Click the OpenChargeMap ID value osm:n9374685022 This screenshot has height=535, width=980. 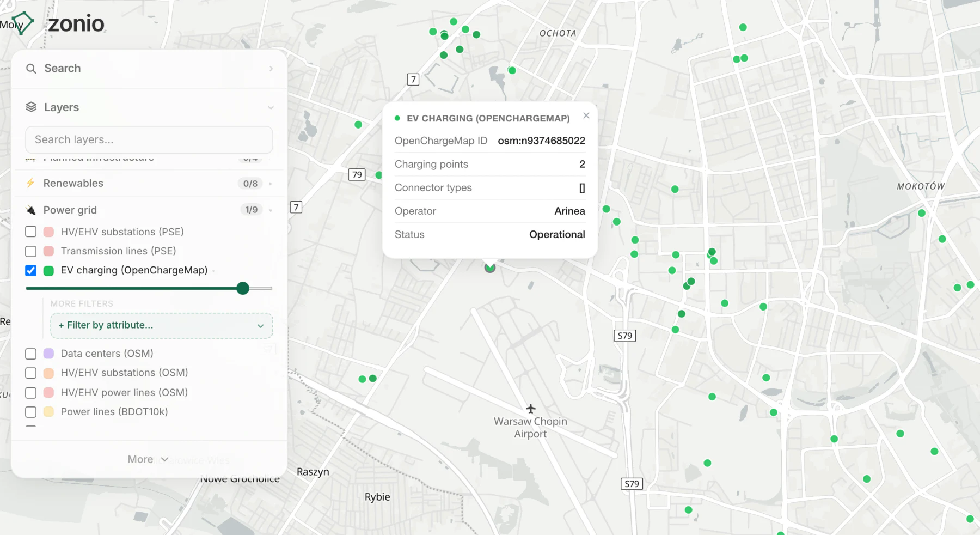541,141
